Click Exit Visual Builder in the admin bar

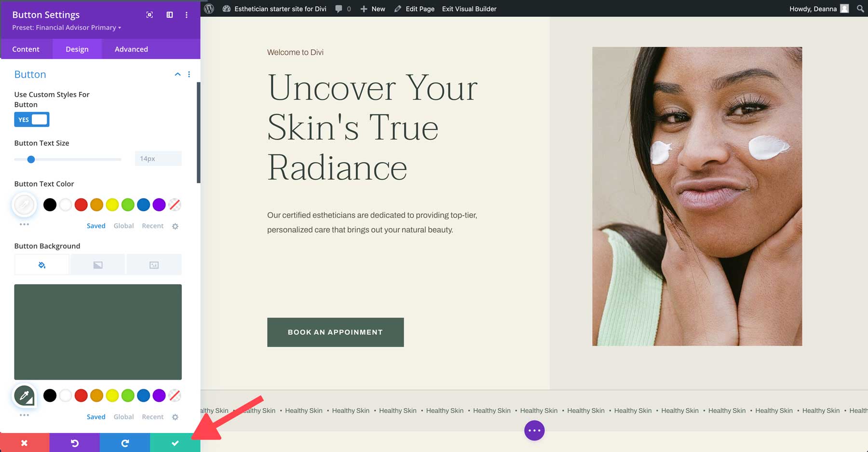click(x=468, y=9)
